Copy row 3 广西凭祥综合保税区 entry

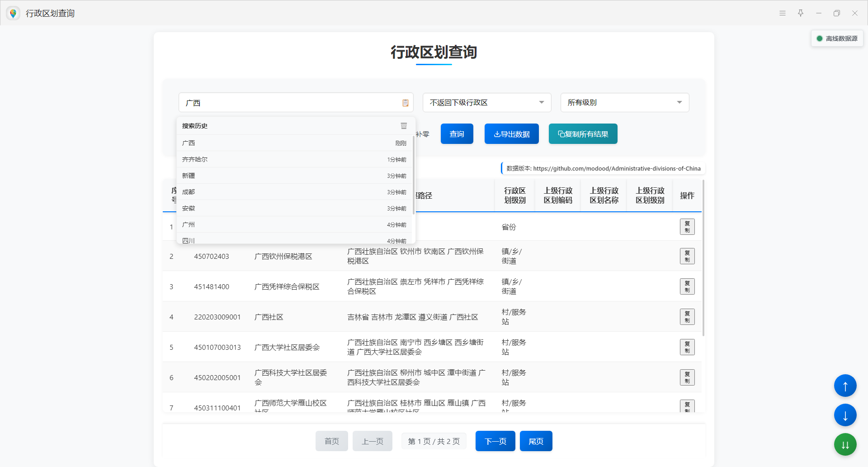point(687,286)
